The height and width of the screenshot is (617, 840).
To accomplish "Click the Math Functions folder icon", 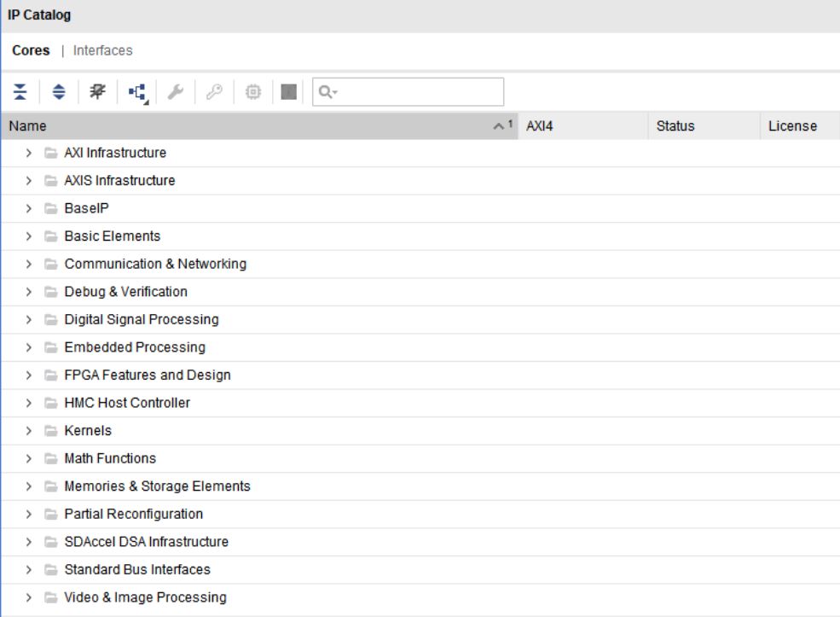I will pyautogui.click(x=51, y=458).
